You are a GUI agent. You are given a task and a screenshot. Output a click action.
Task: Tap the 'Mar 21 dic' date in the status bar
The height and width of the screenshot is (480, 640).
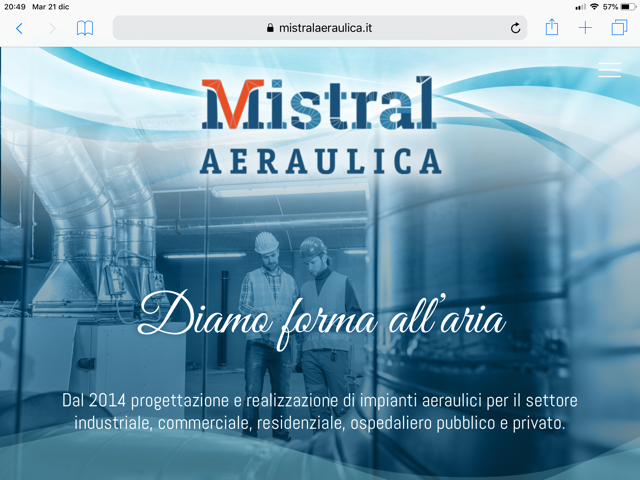tap(58, 6)
